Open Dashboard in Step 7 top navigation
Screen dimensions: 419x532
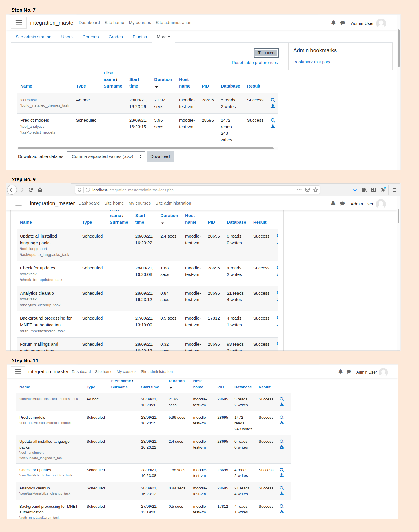89,23
